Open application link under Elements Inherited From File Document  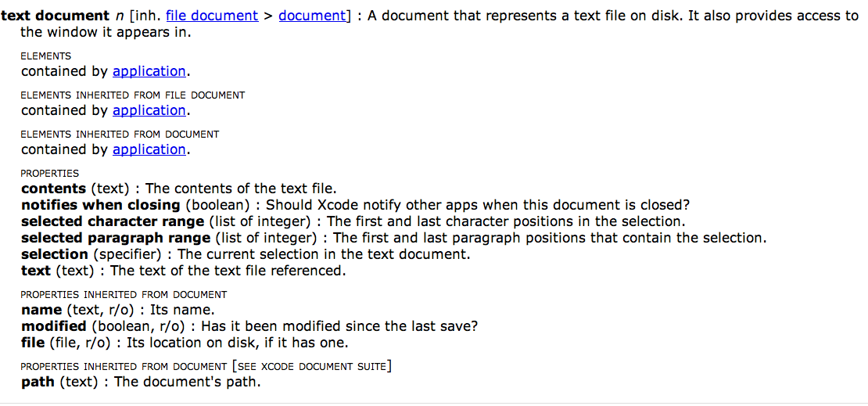pos(149,111)
